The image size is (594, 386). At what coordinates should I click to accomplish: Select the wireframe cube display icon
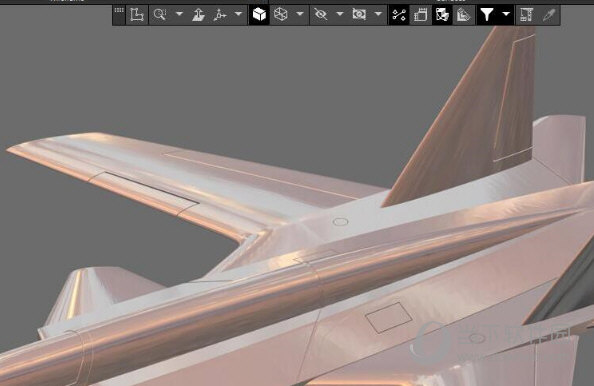point(281,15)
